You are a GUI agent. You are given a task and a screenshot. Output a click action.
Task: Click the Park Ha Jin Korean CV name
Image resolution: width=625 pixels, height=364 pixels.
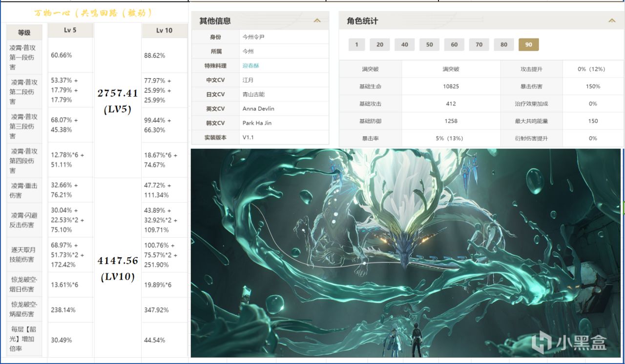click(x=257, y=123)
